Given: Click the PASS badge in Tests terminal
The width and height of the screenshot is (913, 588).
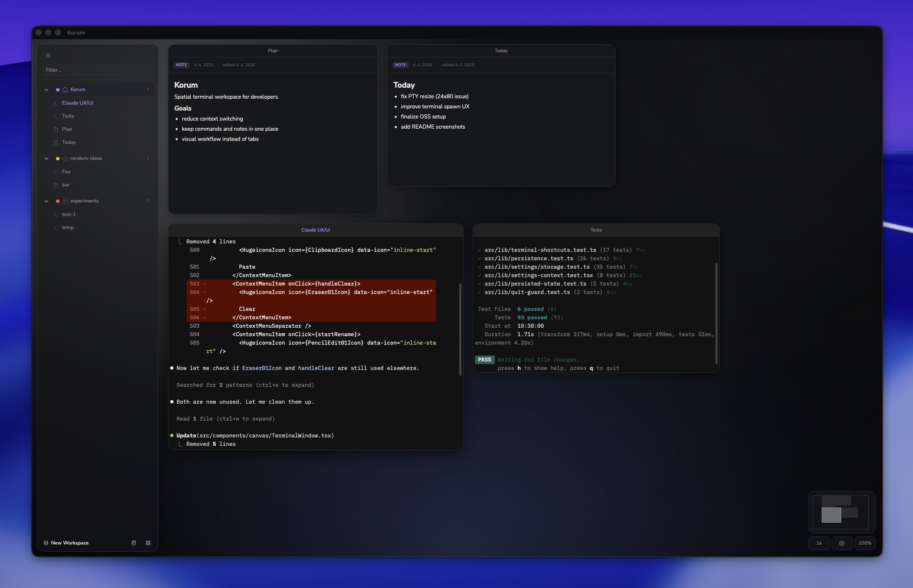Looking at the screenshot, I should pos(485,360).
